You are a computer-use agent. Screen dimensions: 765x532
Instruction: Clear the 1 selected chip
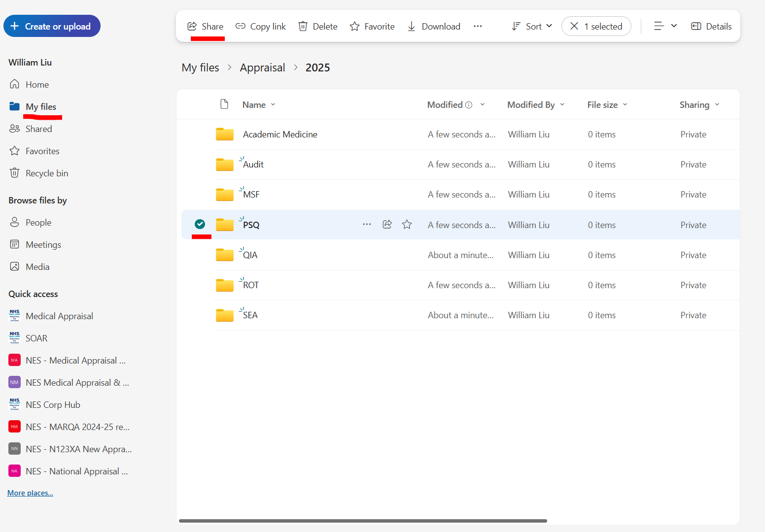(x=574, y=27)
